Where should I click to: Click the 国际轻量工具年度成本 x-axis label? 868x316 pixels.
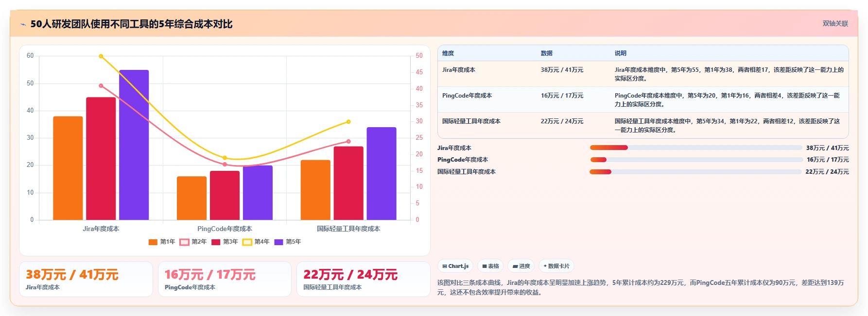[x=348, y=229]
